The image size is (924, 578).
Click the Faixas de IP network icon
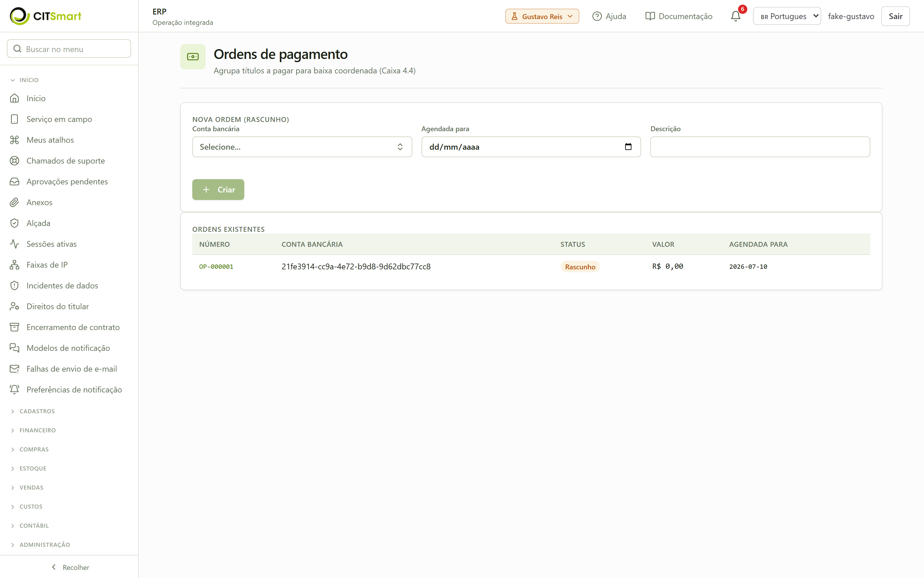[x=14, y=265]
